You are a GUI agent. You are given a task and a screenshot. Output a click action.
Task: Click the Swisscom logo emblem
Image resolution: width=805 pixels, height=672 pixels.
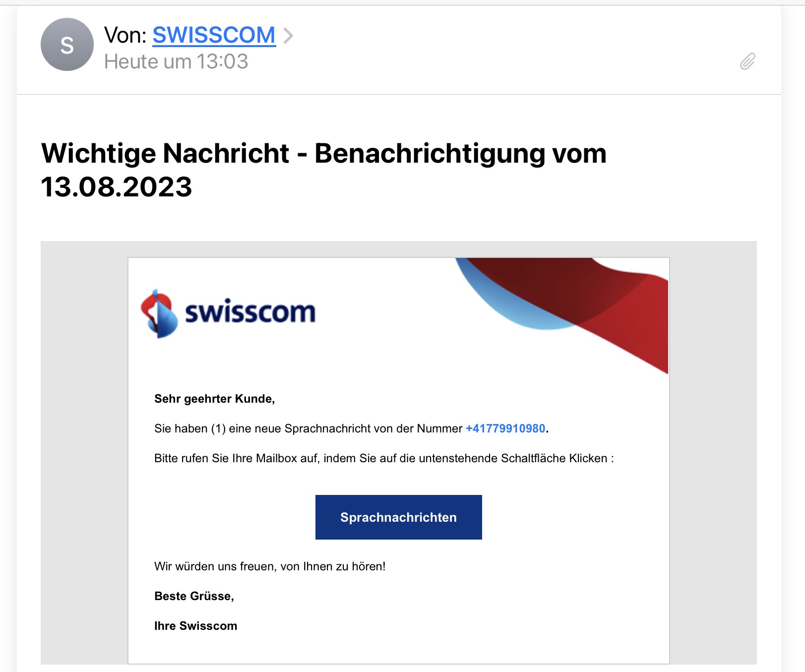[x=159, y=313]
